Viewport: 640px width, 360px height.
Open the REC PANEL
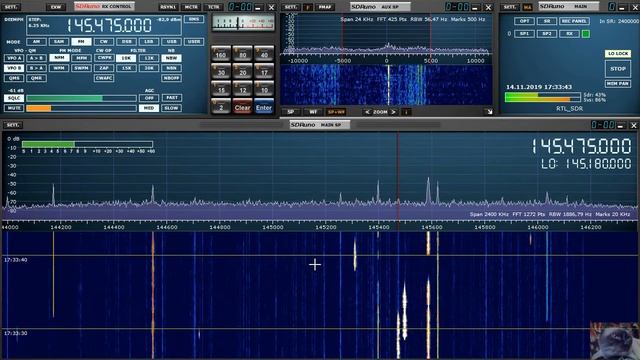574,21
